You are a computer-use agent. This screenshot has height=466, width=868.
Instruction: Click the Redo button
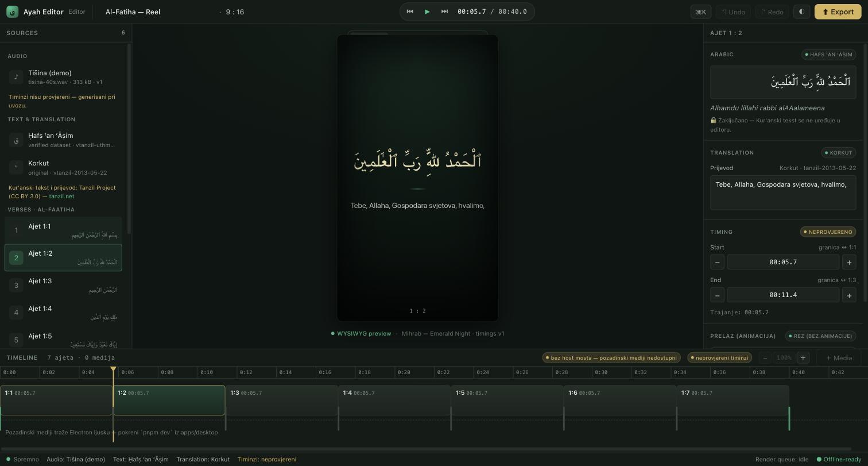(x=771, y=11)
